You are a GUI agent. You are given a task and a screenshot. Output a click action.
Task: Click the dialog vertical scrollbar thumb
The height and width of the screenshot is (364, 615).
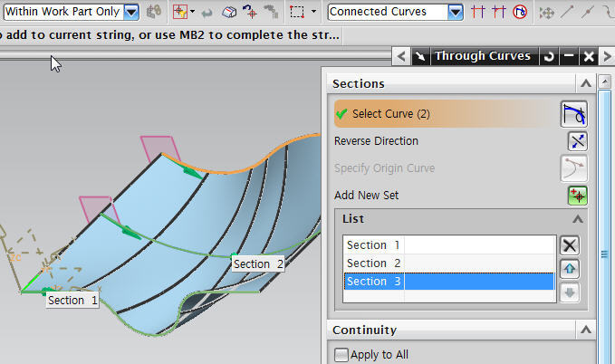(x=604, y=227)
